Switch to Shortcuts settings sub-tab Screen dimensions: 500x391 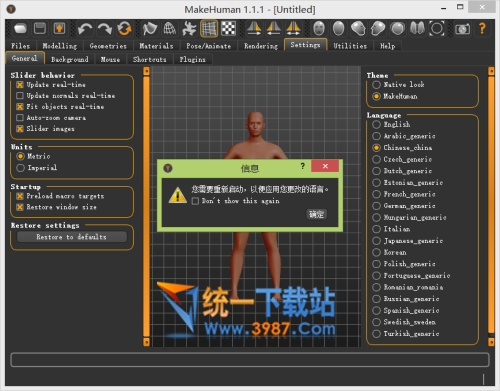click(149, 59)
